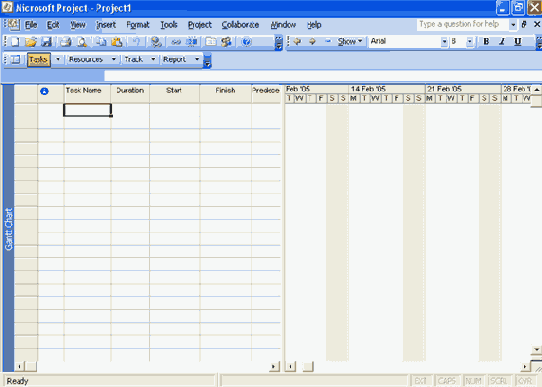The image size is (542, 387).
Task: Save the project with the floppy disk icon
Action: pyautogui.click(x=46, y=42)
